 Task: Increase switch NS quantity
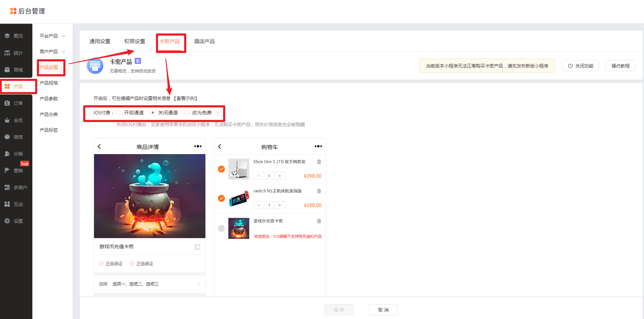tap(280, 205)
